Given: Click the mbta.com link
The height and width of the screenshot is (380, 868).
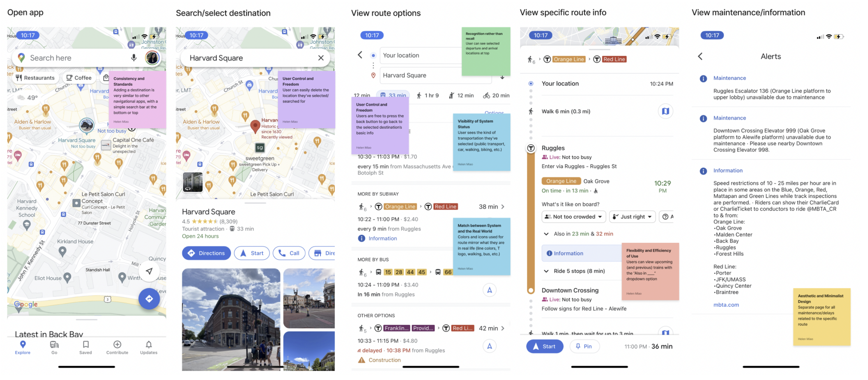Looking at the screenshot, I should pyautogui.click(x=726, y=305).
